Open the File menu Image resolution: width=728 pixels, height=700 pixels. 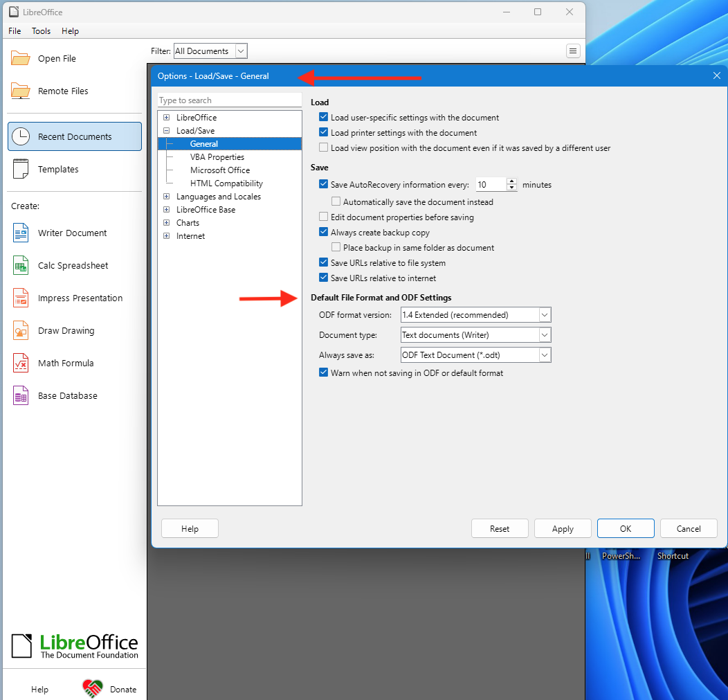pos(15,31)
